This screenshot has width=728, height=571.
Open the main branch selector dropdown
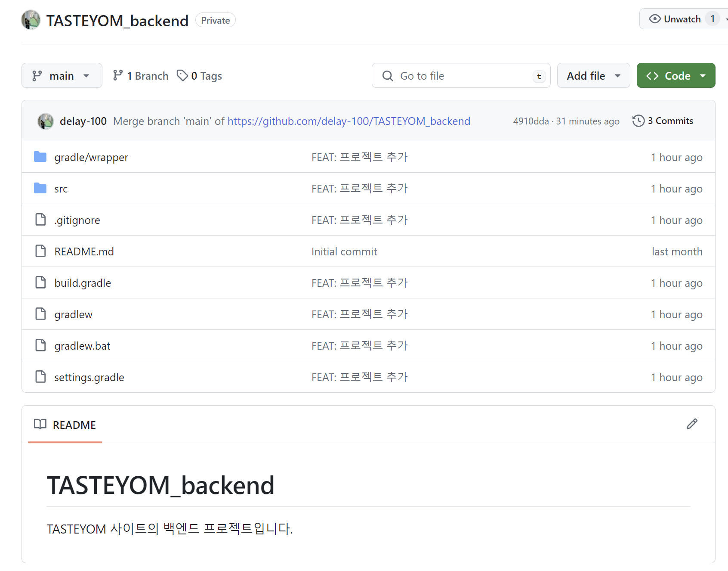click(x=62, y=75)
